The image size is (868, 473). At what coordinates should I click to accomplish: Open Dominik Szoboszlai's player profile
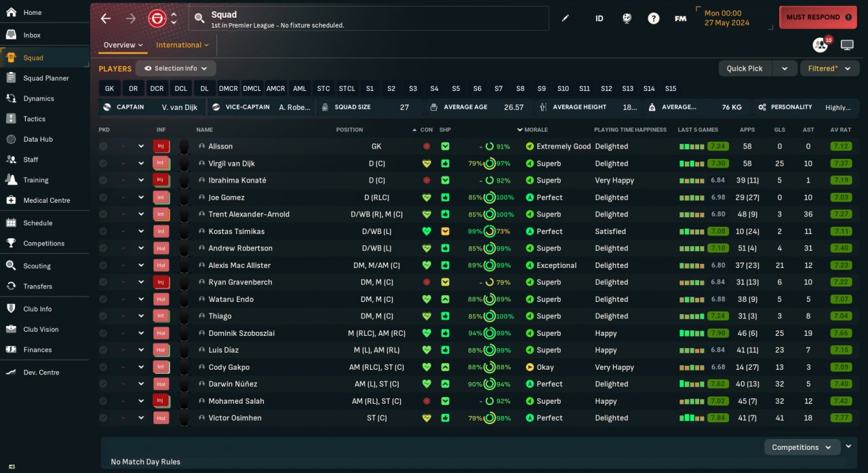[241, 333]
